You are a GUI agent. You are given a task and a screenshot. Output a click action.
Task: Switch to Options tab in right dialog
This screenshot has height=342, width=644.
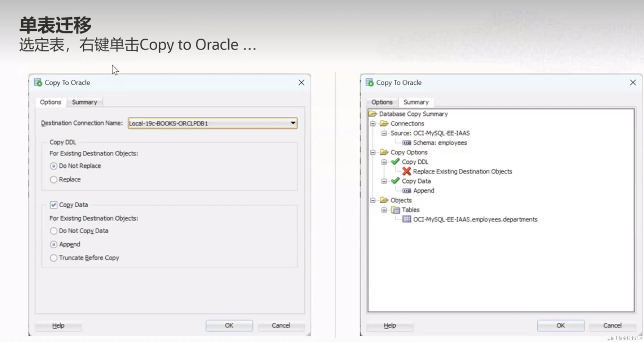click(382, 102)
